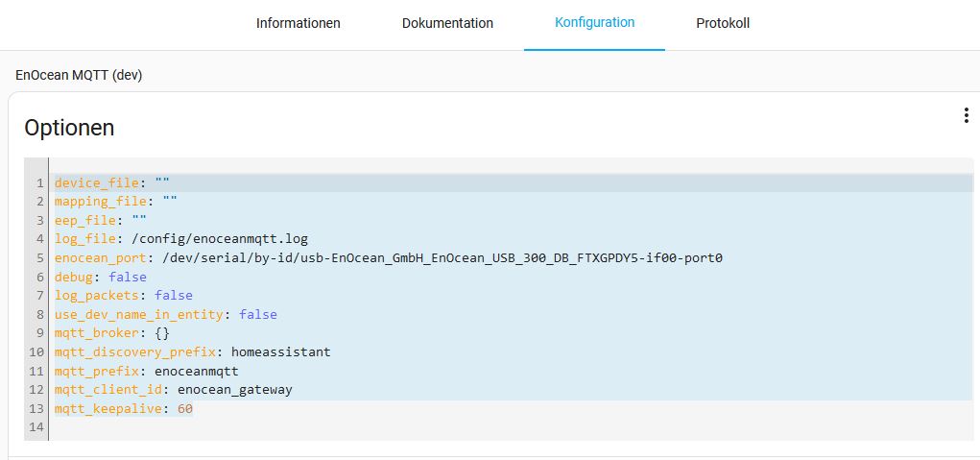
Task: Go to the Protokoll tab
Action: pyautogui.click(x=723, y=23)
